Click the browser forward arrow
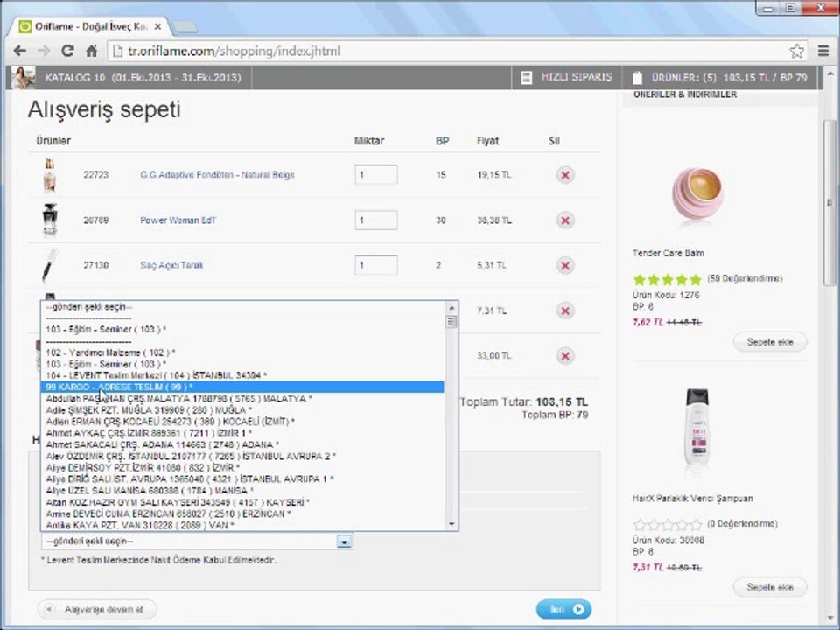The image size is (840, 630). coord(44,51)
